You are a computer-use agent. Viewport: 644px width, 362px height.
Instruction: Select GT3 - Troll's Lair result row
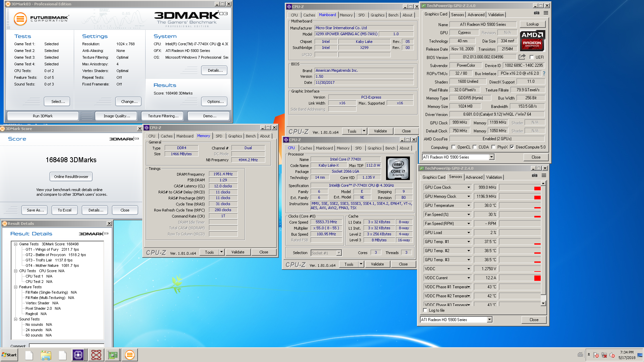tap(49, 260)
